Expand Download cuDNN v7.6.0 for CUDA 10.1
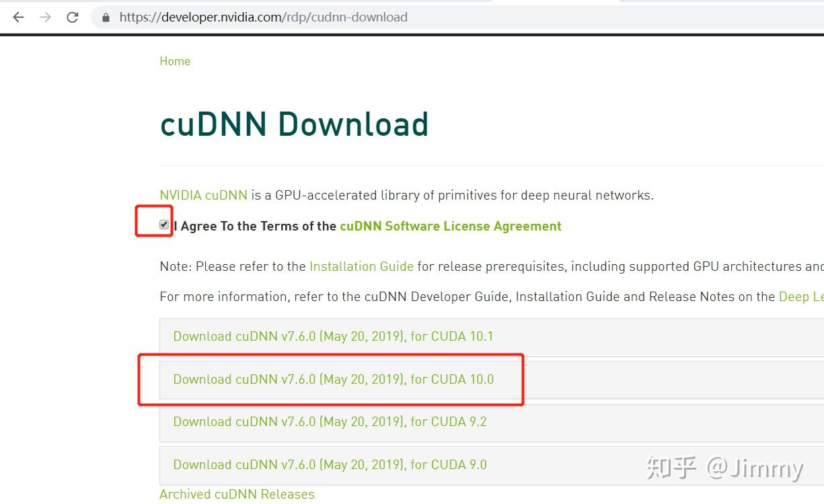The image size is (824, 504). coord(492,337)
